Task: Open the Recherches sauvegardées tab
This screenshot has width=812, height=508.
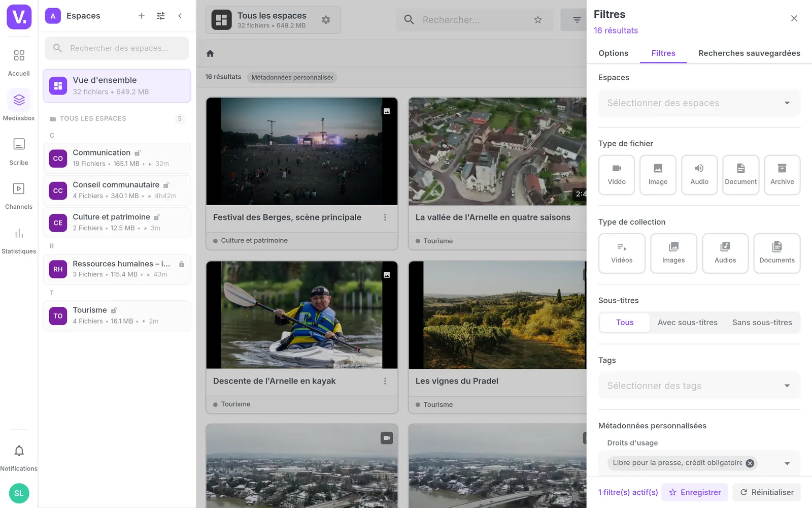Action: 749,53
